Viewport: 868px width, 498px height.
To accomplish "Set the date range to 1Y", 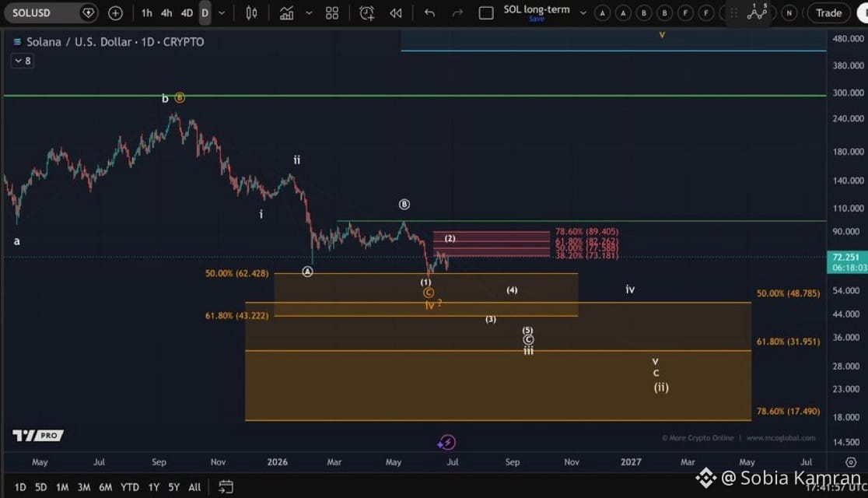I will 153,487.
